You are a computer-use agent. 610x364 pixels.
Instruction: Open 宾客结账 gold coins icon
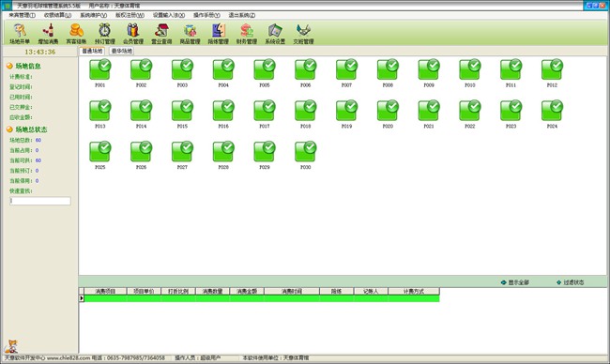click(x=76, y=34)
